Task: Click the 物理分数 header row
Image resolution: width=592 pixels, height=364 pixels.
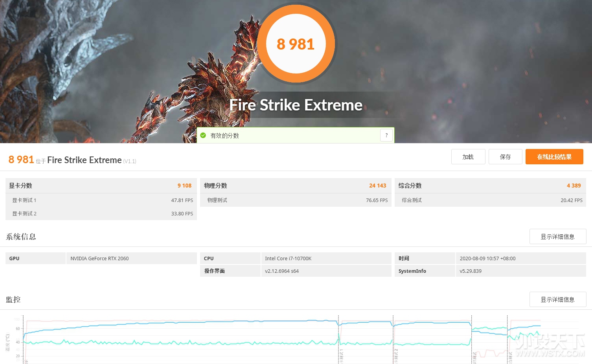Action: [296, 186]
